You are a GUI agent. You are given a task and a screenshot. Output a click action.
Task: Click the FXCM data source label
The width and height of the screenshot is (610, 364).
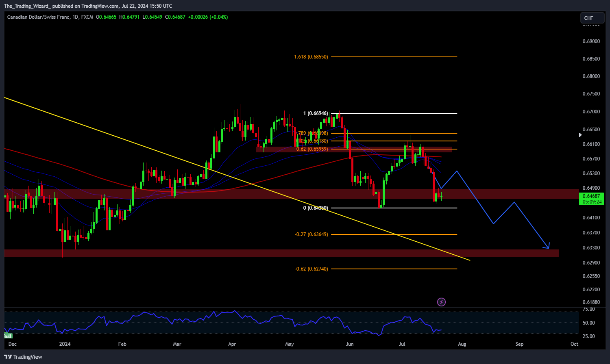(87, 17)
